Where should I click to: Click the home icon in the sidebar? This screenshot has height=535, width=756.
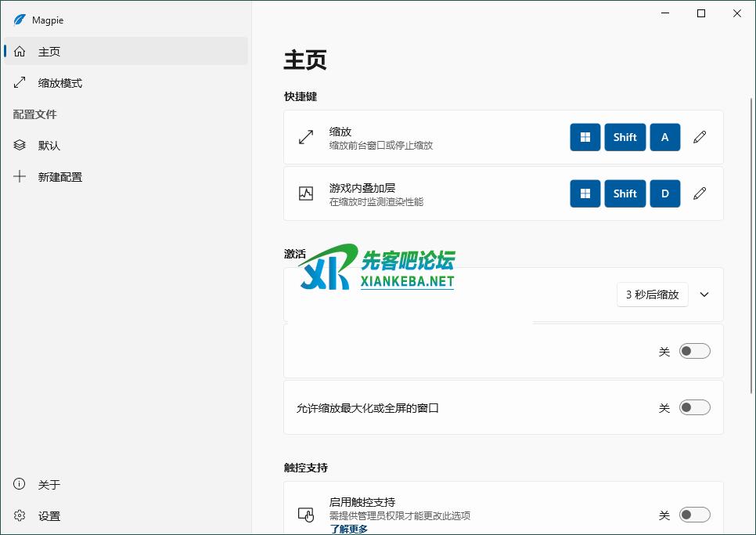coord(20,52)
